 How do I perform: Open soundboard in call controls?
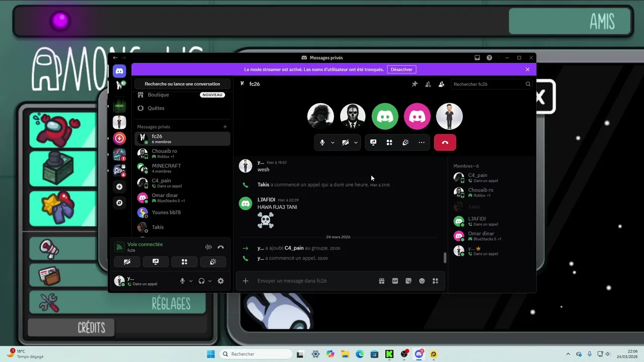pyautogui.click(x=406, y=142)
